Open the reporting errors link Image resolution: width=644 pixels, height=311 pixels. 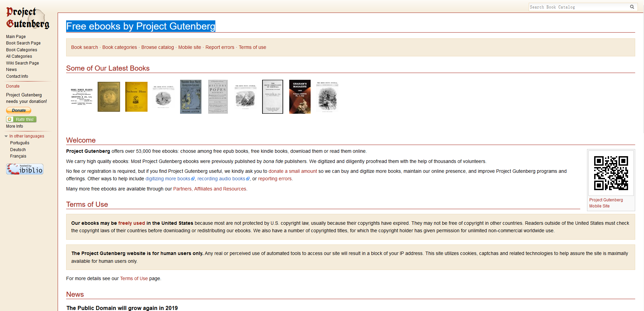275,179
